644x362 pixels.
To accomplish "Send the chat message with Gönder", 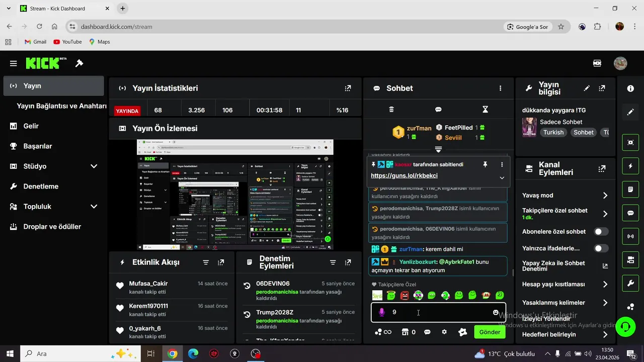I will click(490, 332).
